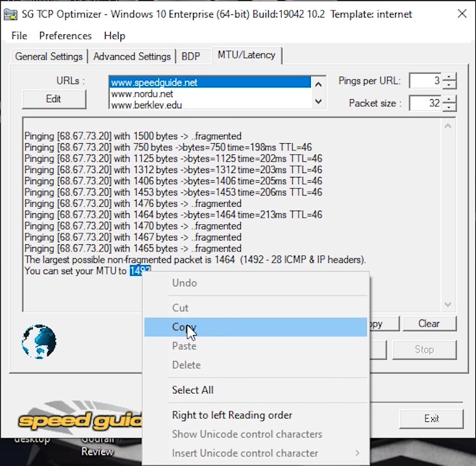Select www.speedguide.net in the URL list
Image resolution: width=476 pixels, height=466 pixels.
click(x=209, y=82)
